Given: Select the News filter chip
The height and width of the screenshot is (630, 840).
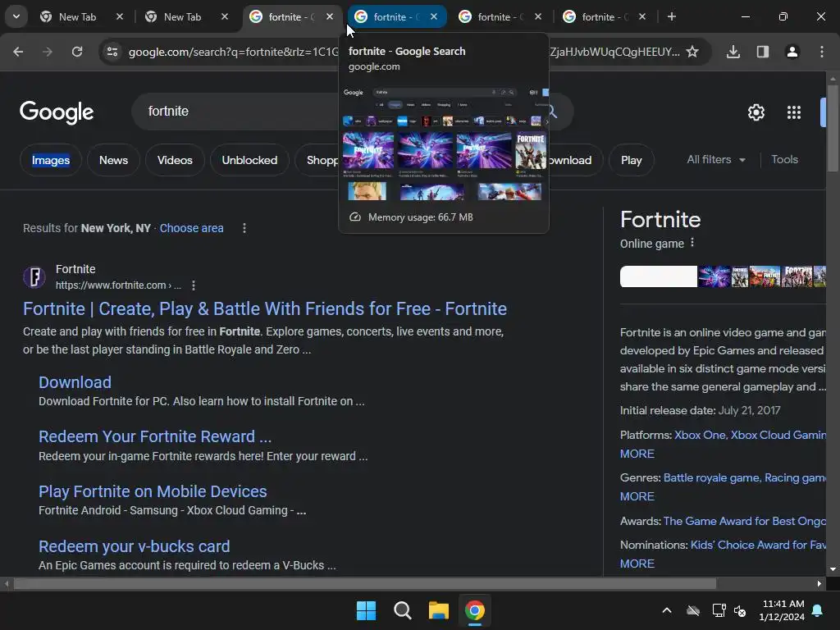Looking at the screenshot, I should 113,160.
